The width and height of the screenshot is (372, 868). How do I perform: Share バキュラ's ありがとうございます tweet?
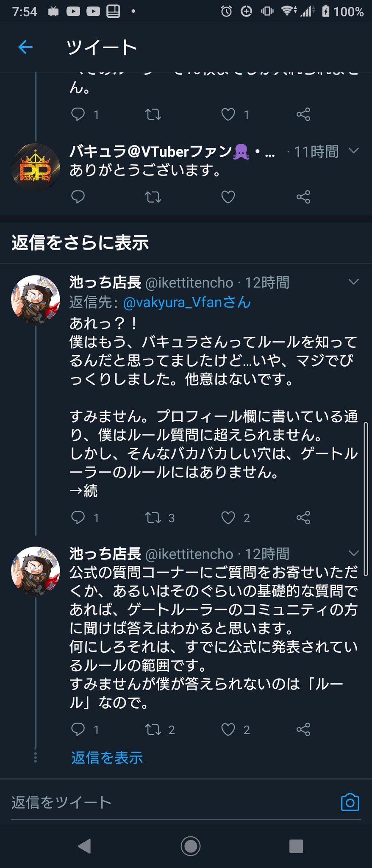[303, 197]
